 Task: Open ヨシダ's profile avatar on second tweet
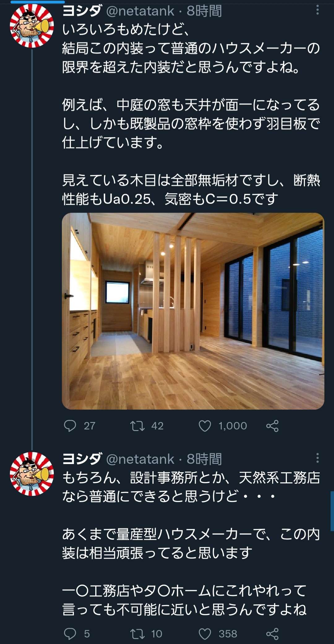click(x=32, y=474)
